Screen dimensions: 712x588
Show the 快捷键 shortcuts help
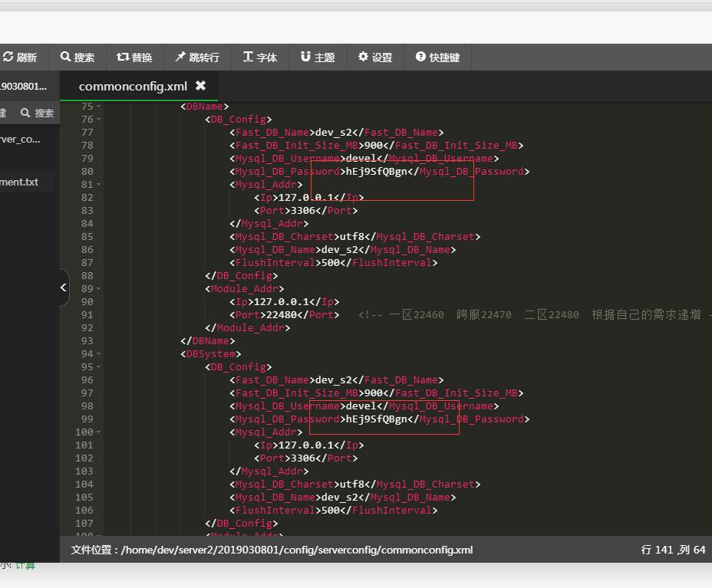point(438,57)
